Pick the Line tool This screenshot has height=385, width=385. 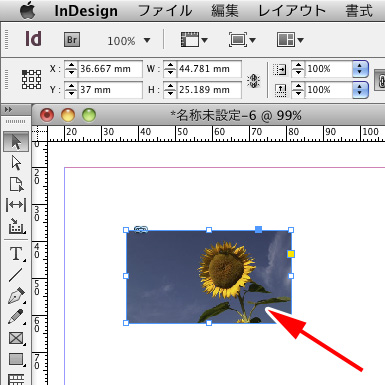[x=16, y=275]
